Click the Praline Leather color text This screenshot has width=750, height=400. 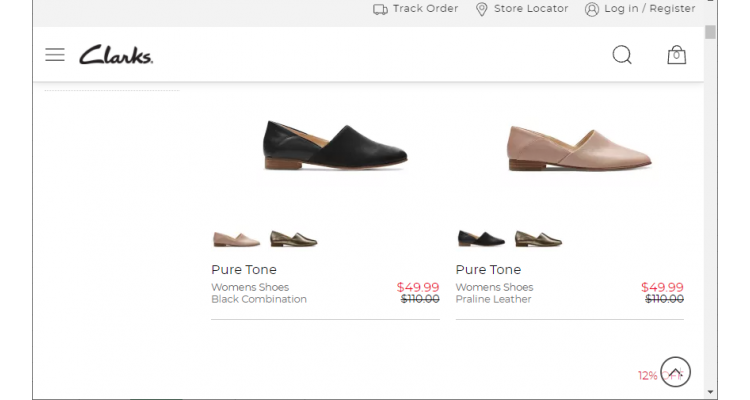point(493,299)
